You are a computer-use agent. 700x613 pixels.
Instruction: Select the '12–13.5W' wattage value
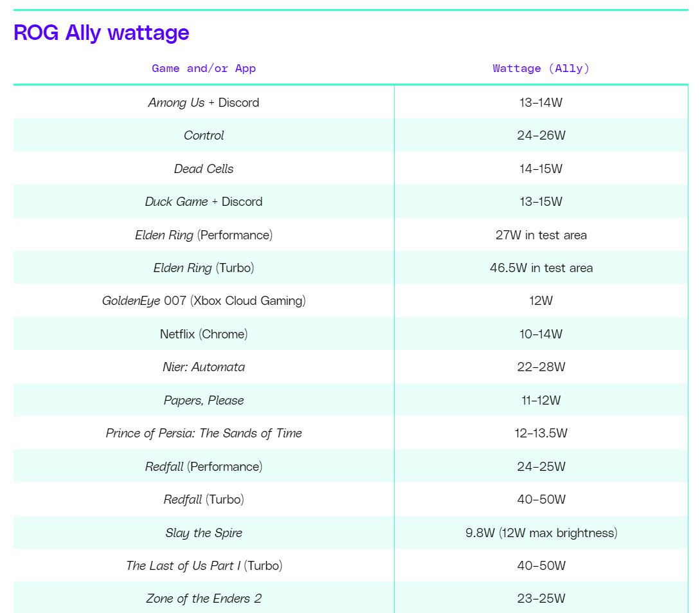pyautogui.click(x=541, y=434)
